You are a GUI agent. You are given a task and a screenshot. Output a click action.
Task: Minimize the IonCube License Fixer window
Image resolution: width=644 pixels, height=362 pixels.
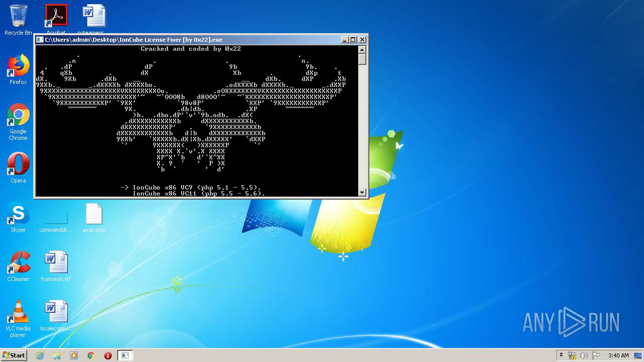(345, 40)
